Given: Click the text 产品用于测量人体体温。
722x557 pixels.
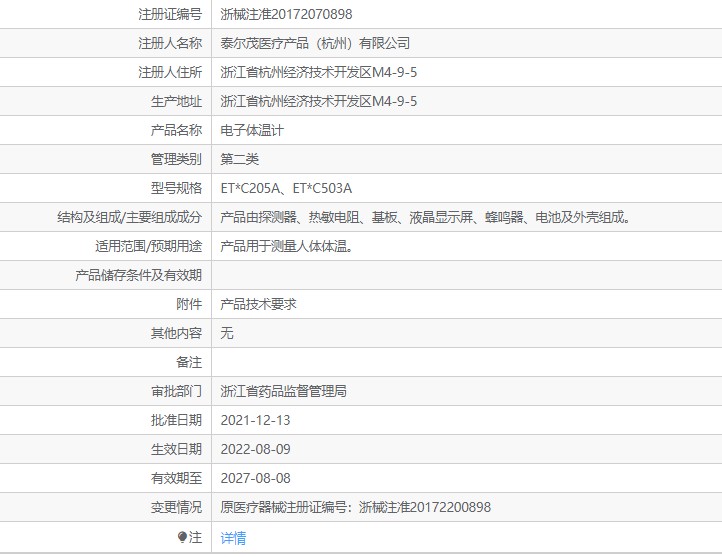Looking at the screenshot, I should tap(287, 246).
